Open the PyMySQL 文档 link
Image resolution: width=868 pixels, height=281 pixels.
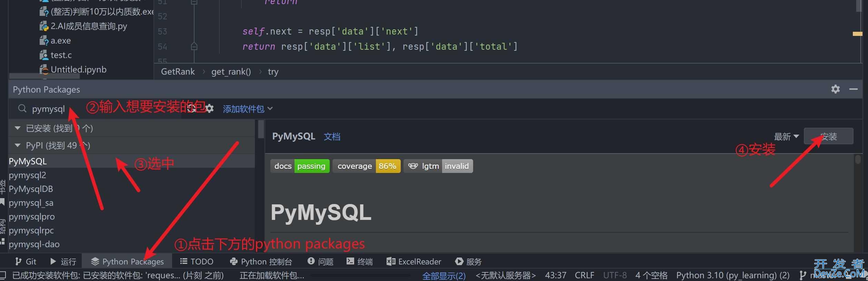(x=332, y=137)
